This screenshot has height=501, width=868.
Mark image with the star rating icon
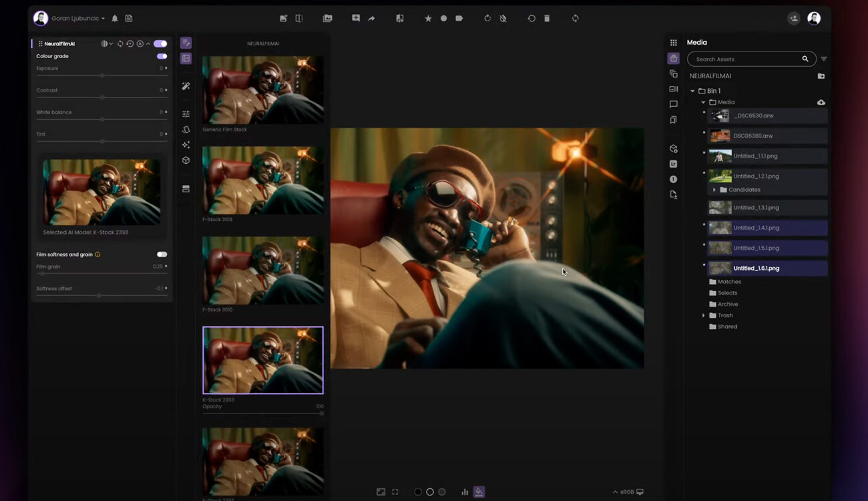[x=428, y=19]
